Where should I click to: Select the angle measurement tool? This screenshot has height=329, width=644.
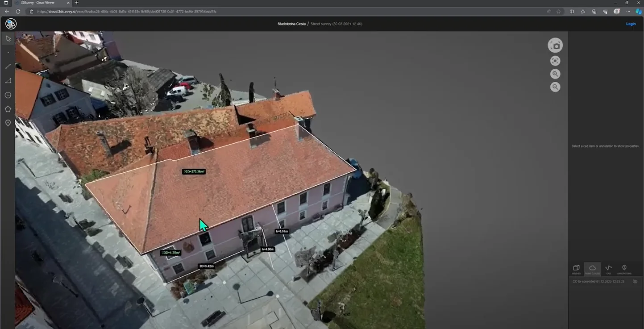[8, 80]
